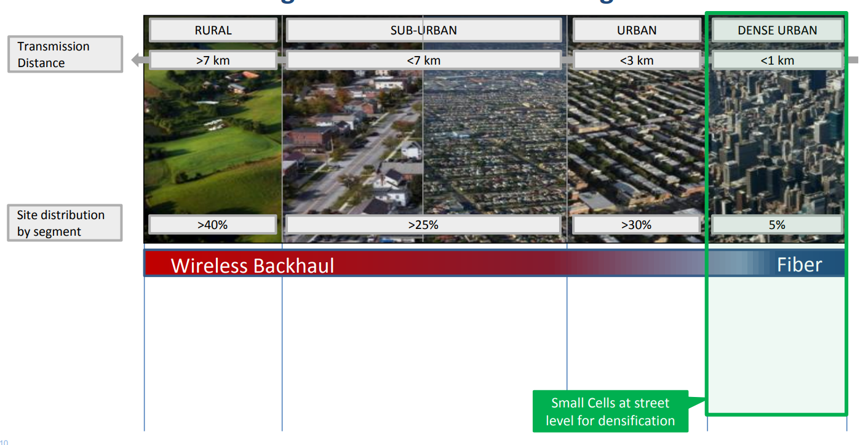Select the Fiber text on the bar
Viewport: 868px width, 445px height.
[x=799, y=265]
